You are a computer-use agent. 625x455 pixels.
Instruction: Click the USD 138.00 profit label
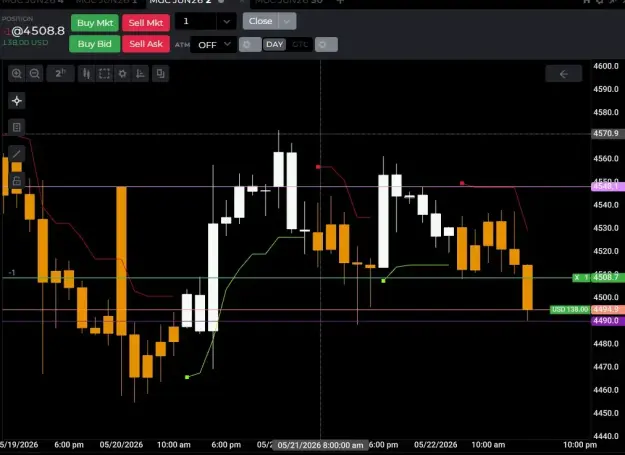point(570,310)
